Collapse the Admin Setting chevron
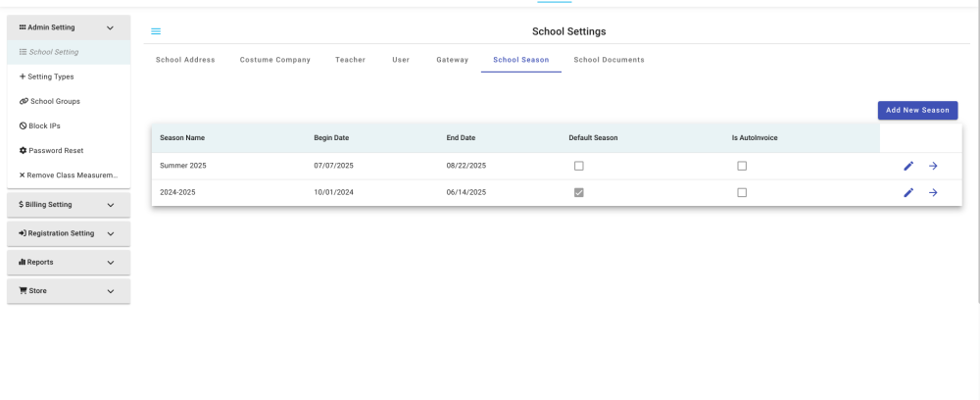This screenshot has width=980, height=400. [x=111, y=27]
